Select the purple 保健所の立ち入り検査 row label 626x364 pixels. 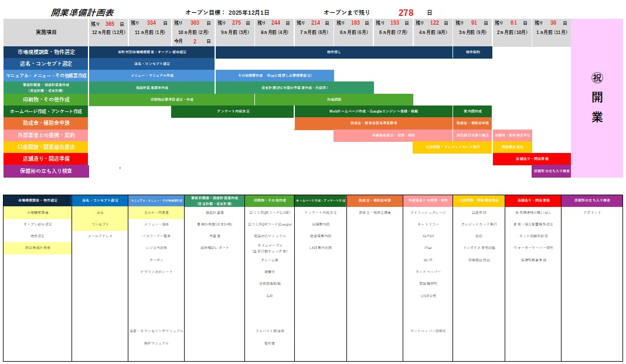click(46, 171)
